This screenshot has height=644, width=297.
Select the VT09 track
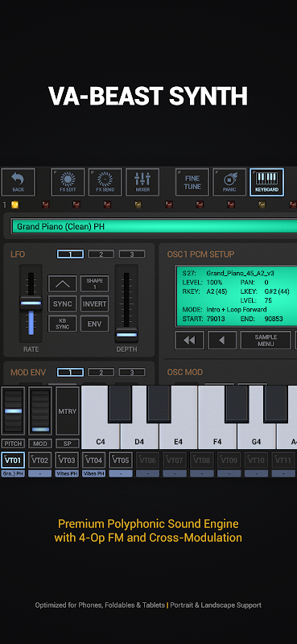pyautogui.click(x=229, y=460)
